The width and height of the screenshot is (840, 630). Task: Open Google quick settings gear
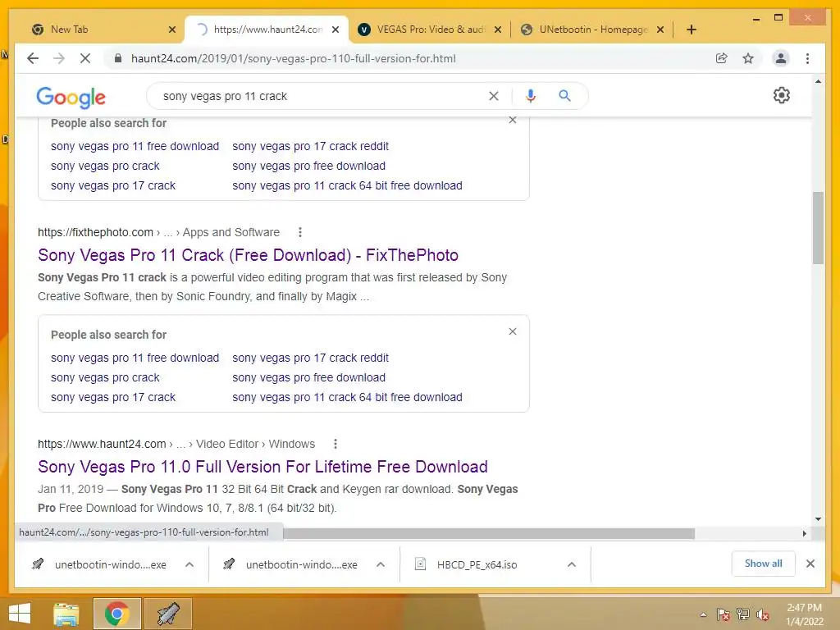pos(781,95)
